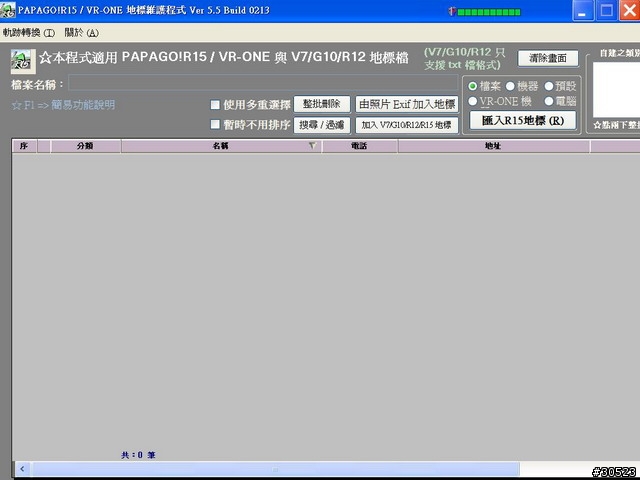The width and height of the screenshot is (640, 480).
Task: Click the 檔案名稱 input field
Action: [263, 83]
